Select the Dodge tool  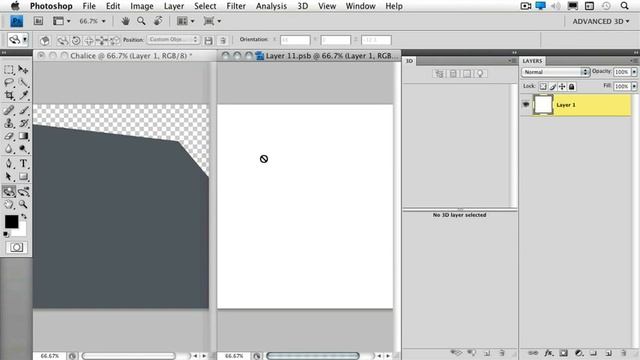pyautogui.click(x=23, y=149)
